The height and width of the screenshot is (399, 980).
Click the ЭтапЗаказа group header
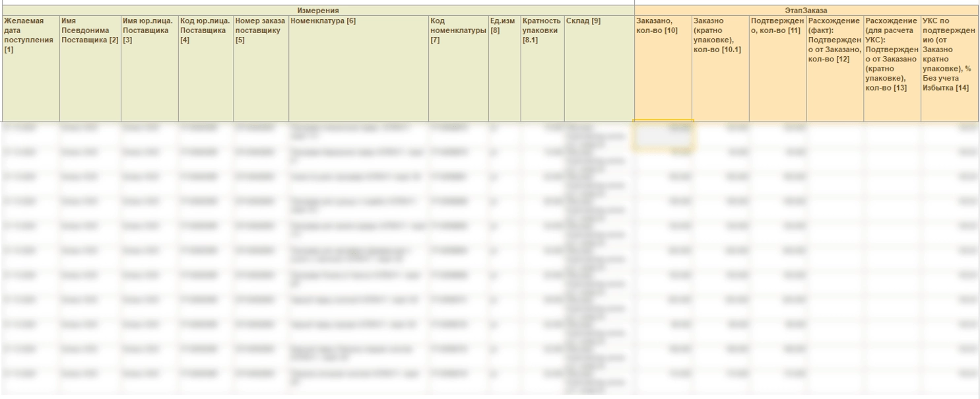(806, 11)
